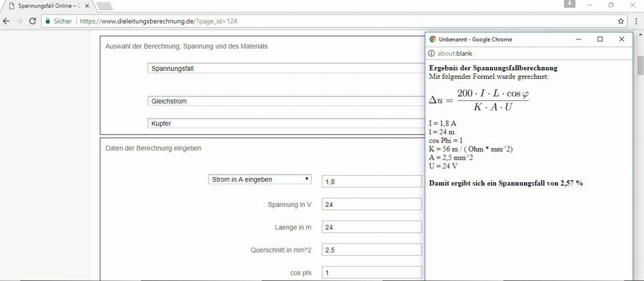
Task: Click 'Ergebnis der Spannungsfallberechnung' heading
Action: coord(493,68)
